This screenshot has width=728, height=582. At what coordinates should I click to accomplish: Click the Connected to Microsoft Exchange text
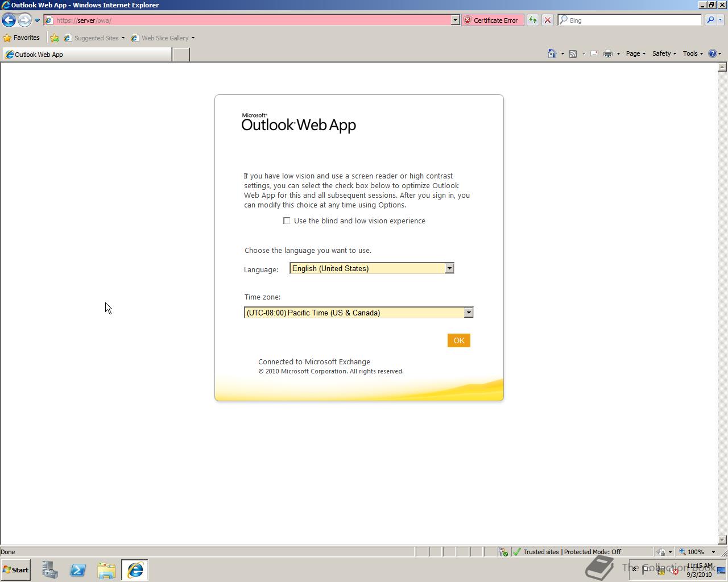click(x=314, y=361)
